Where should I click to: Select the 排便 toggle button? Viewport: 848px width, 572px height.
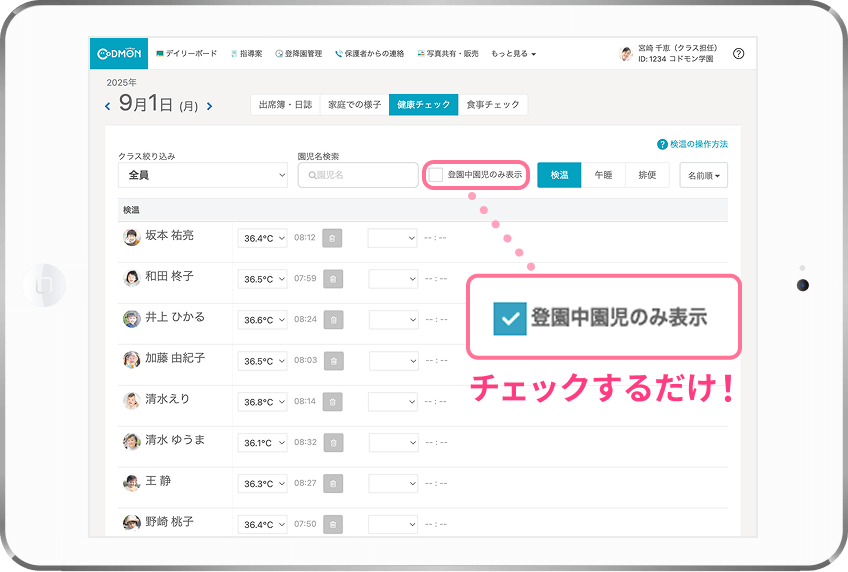647,175
